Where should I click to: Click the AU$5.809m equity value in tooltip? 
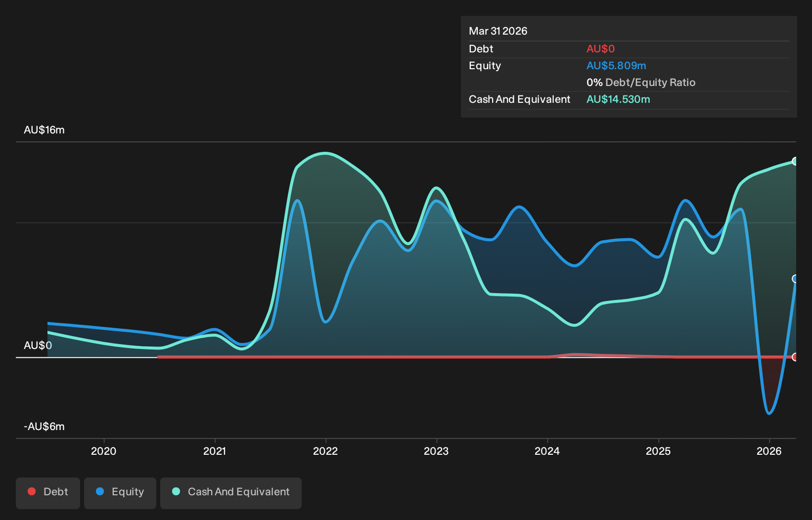coord(616,66)
